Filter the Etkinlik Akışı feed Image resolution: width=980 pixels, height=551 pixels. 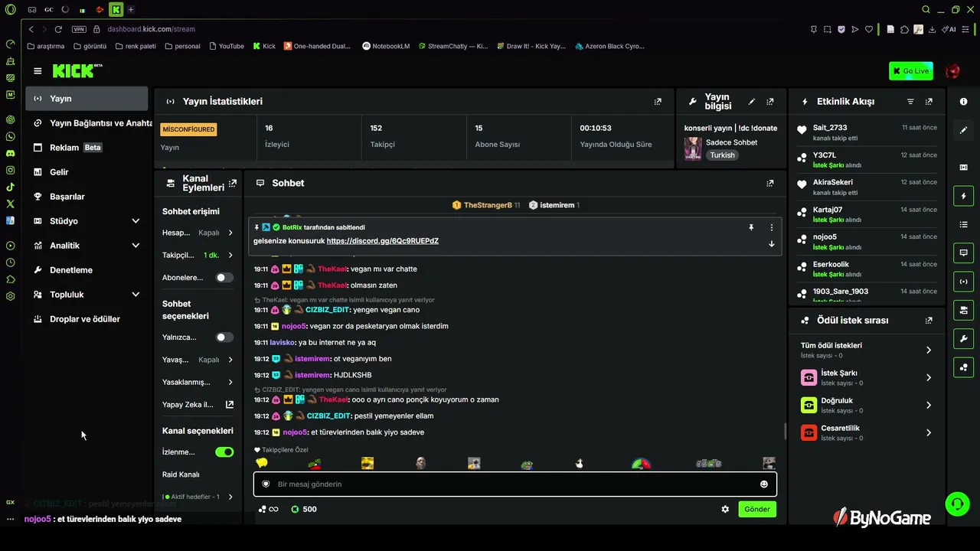click(x=910, y=102)
